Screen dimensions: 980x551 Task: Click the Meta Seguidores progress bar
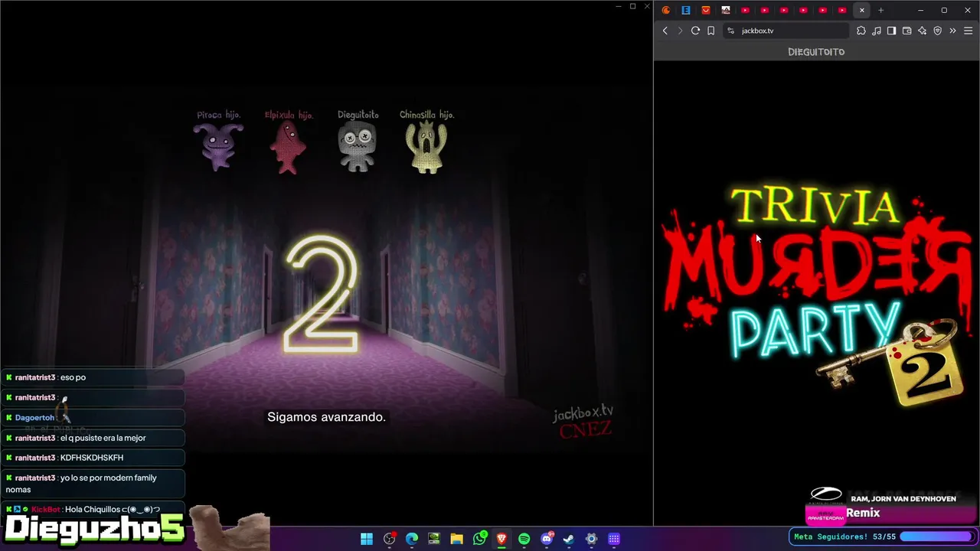coord(938,536)
